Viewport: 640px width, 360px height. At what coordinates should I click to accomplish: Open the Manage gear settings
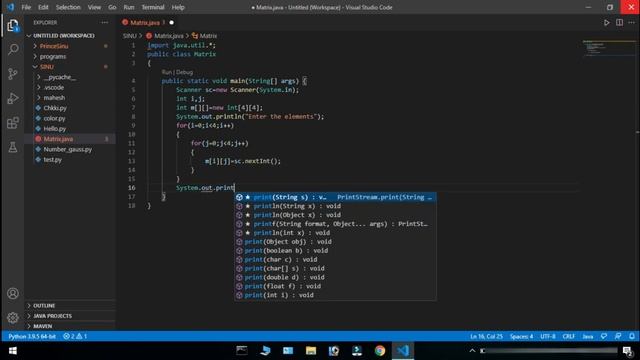13,318
